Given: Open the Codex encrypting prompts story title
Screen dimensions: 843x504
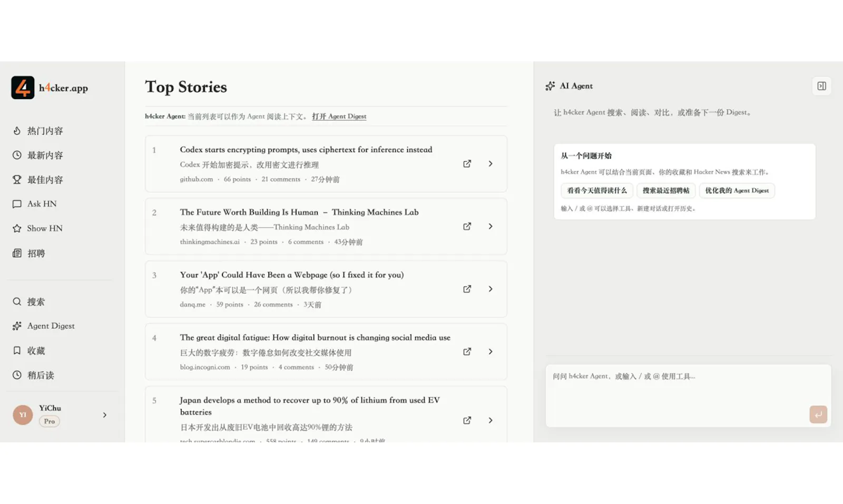Looking at the screenshot, I should click(306, 150).
